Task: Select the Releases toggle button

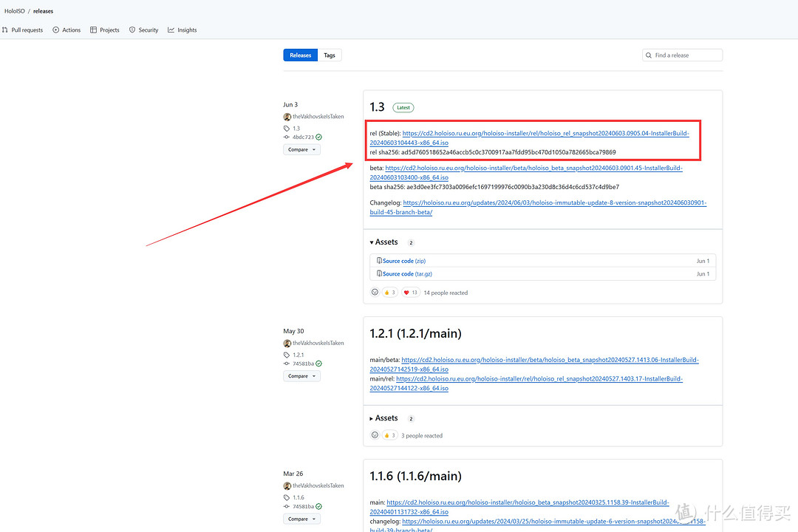Action: [x=300, y=55]
